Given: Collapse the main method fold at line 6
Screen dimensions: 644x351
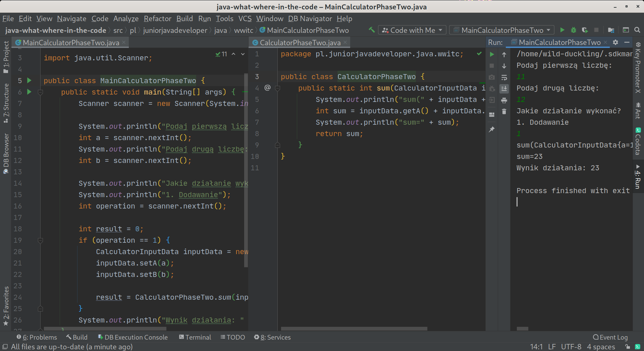Looking at the screenshot, I should click(x=41, y=92).
